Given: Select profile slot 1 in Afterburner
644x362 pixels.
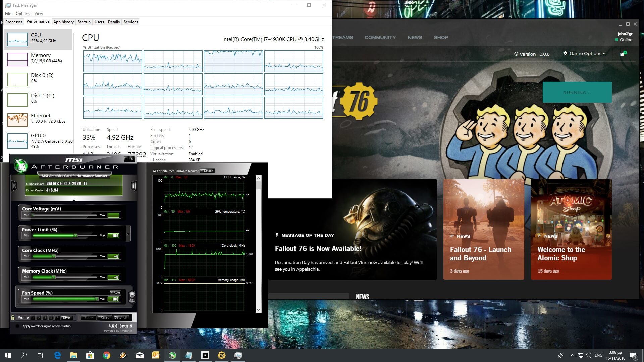Looking at the screenshot, I should [33, 318].
